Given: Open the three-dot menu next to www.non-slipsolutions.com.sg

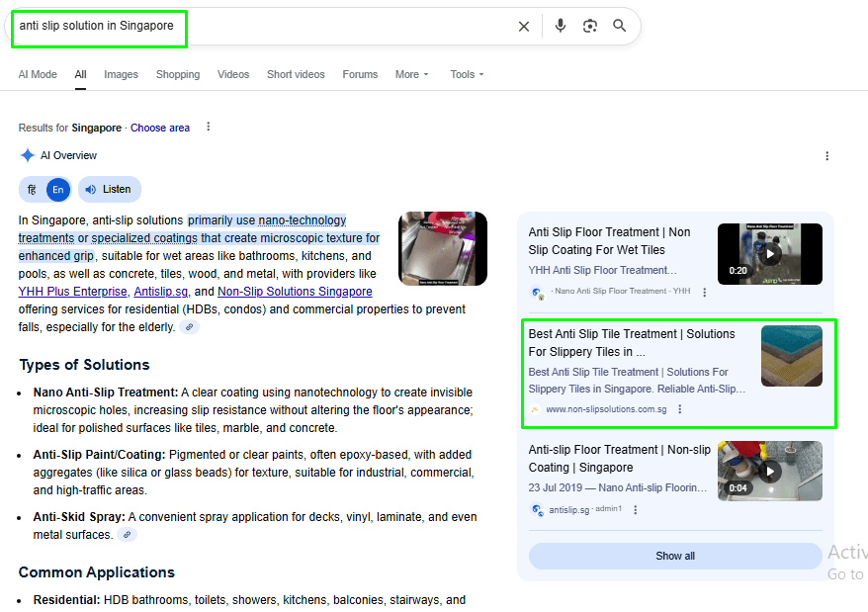Looking at the screenshot, I should [x=680, y=409].
